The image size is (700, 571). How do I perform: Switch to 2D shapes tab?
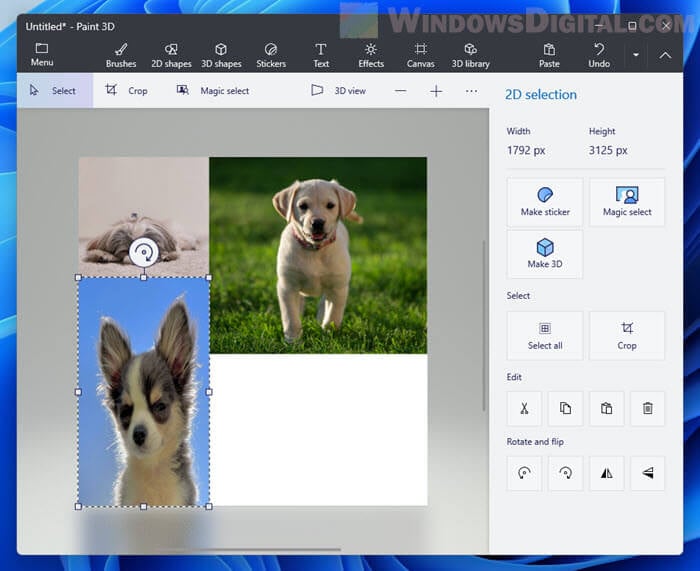point(171,55)
